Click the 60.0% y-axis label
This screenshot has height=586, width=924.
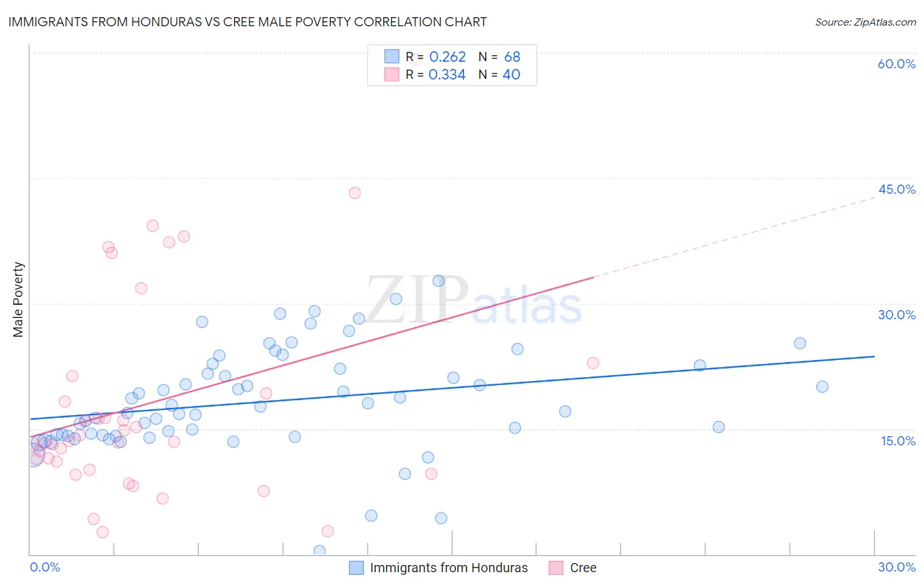tap(896, 64)
